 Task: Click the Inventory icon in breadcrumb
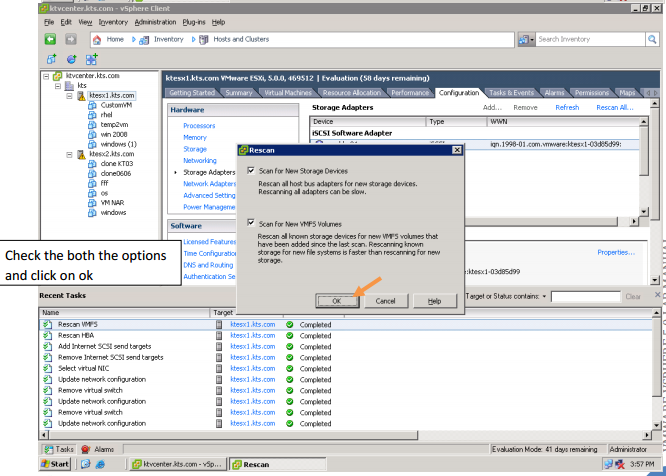(144, 40)
